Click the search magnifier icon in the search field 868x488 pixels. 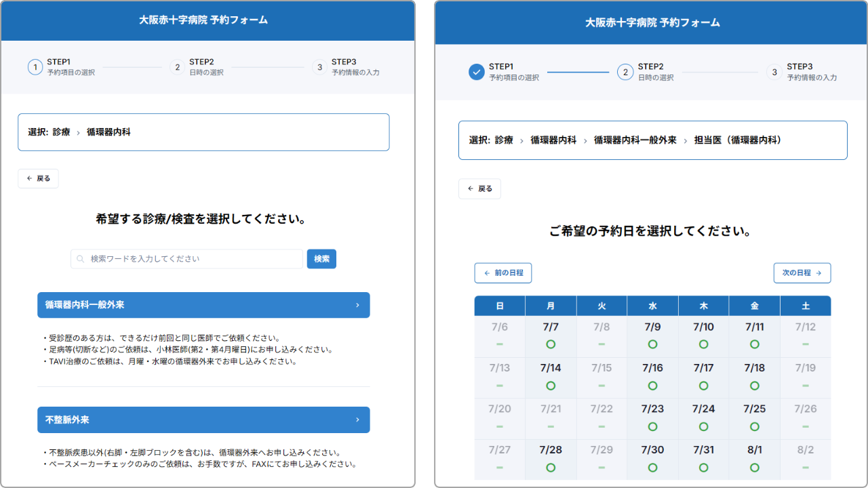click(81, 259)
